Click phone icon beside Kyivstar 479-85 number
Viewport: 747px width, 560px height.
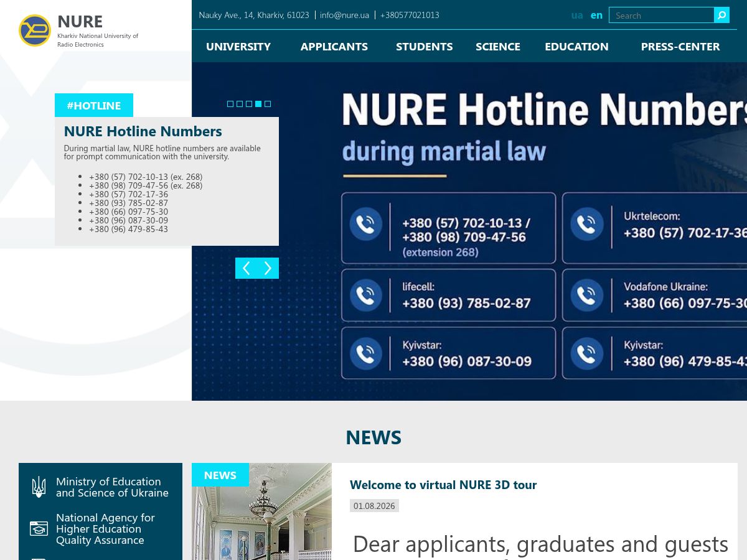click(587, 353)
